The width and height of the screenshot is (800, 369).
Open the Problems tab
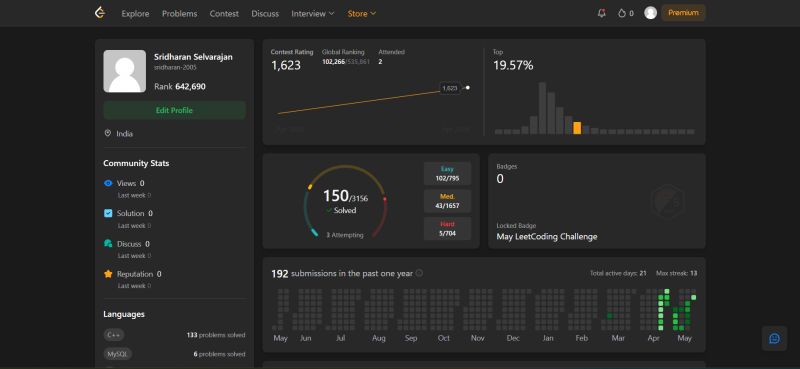coord(180,14)
